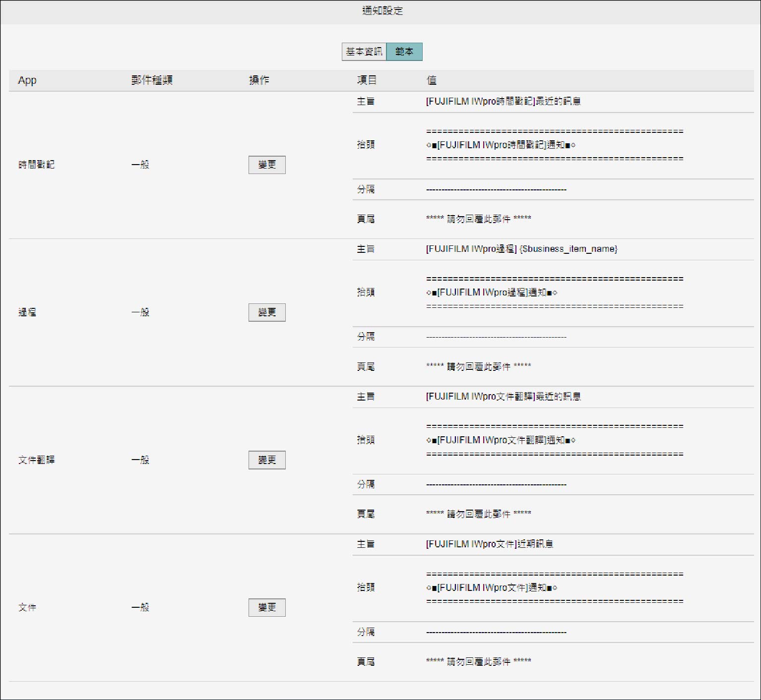Click the 郵件種類 column header
The height and width of the screenshot is (700, 761).
point(152,80)
